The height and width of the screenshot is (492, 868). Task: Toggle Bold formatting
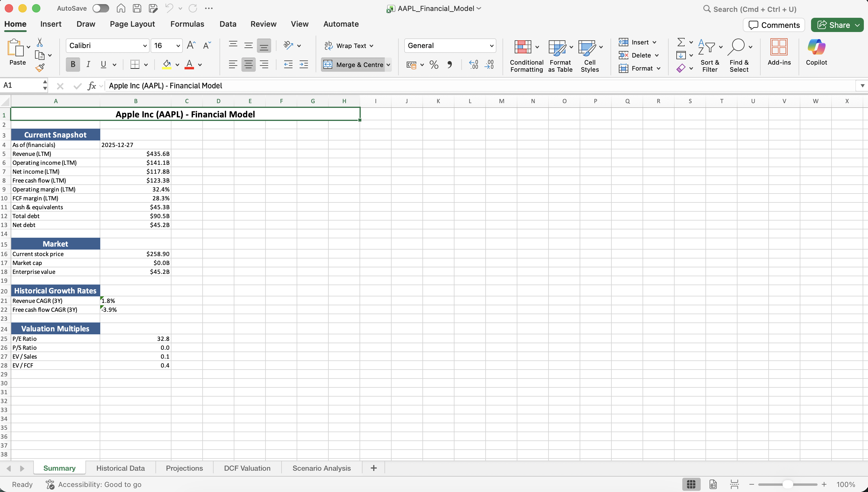point(73,65)
